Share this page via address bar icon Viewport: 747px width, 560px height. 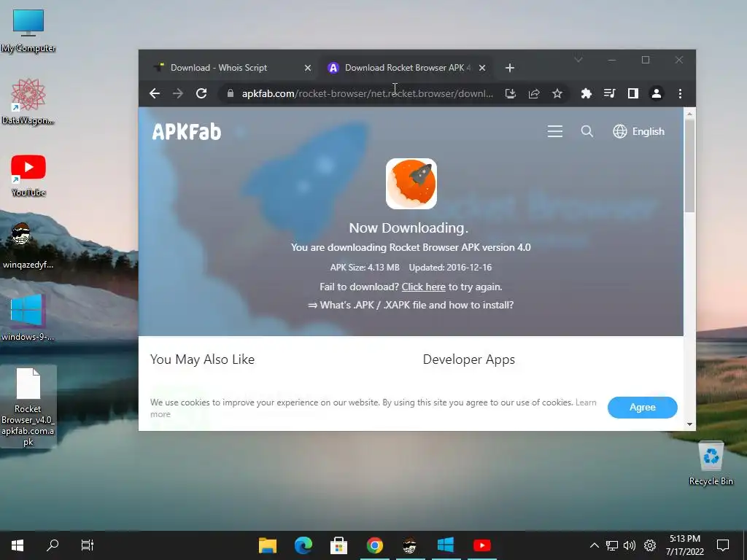(534, 93)
